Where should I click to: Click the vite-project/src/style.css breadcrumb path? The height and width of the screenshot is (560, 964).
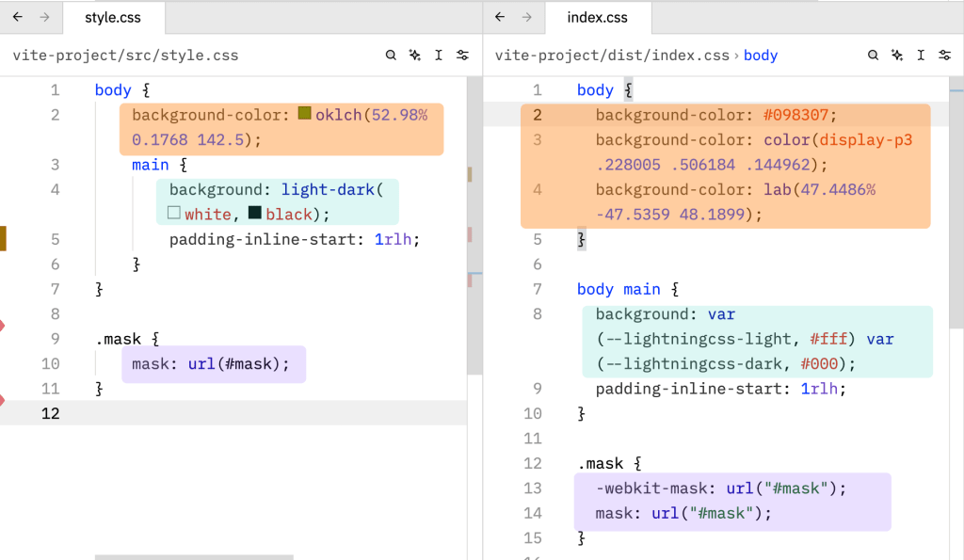coord(125,56)
